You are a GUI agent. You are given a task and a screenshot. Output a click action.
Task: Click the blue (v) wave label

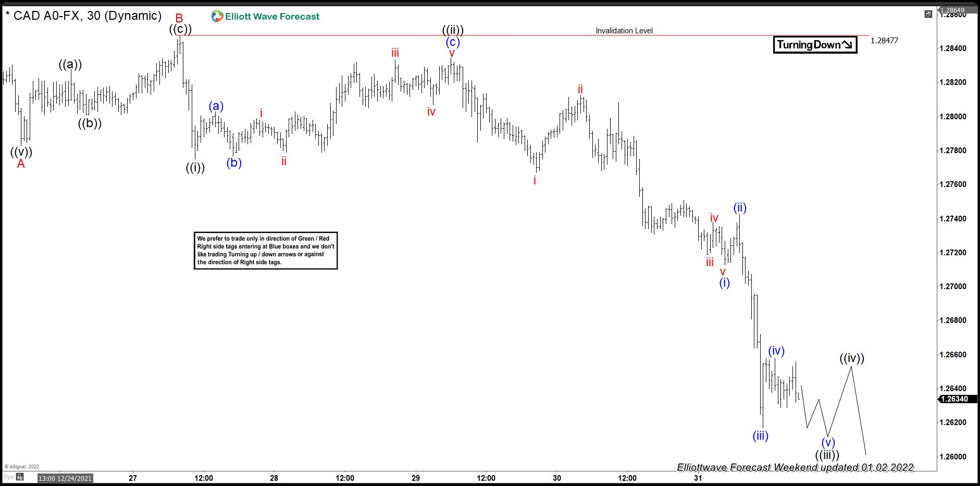coord(828,443)
